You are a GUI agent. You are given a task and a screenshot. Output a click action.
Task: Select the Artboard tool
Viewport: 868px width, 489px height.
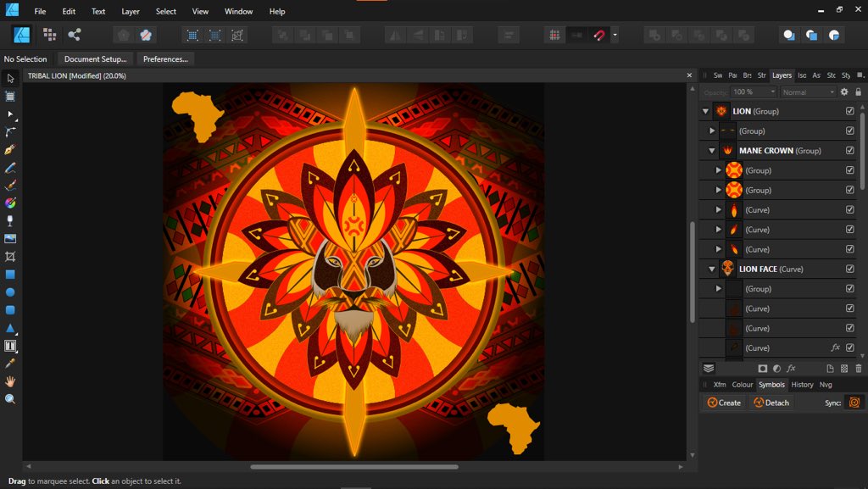(10, 97)
